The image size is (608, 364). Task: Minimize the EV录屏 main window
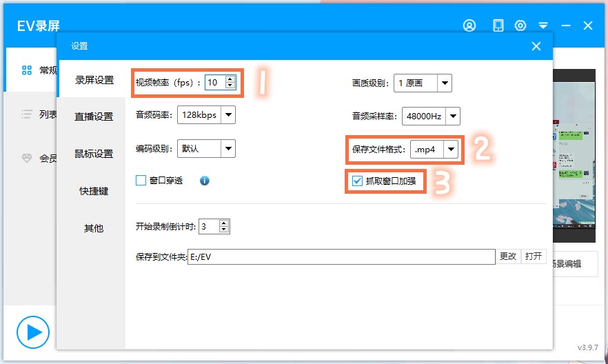(566, 26)
